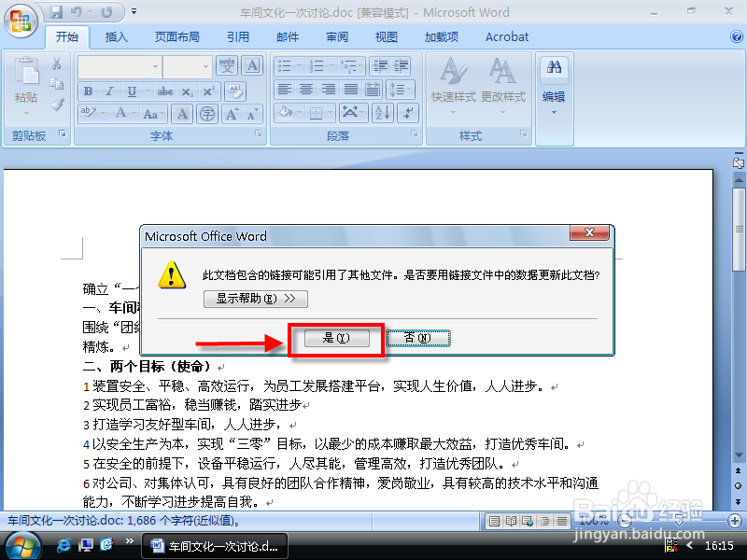Undo the last action

[x=77, y=12]
